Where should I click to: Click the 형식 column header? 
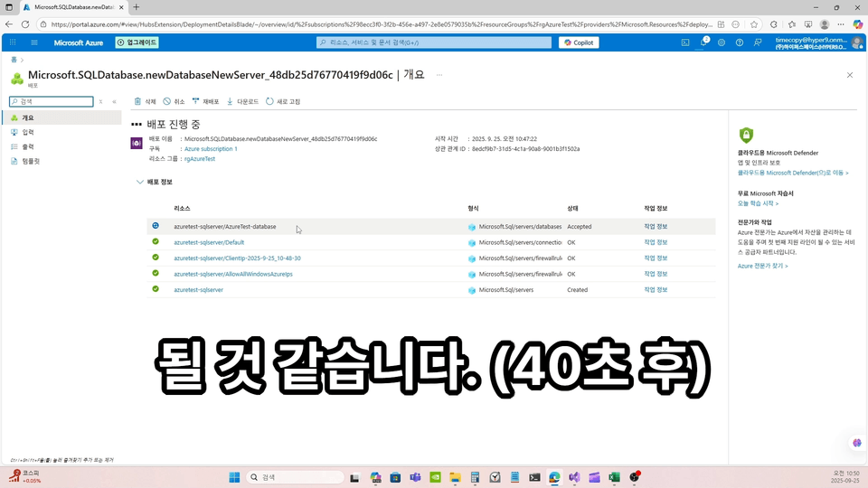(x=473, y=209)
